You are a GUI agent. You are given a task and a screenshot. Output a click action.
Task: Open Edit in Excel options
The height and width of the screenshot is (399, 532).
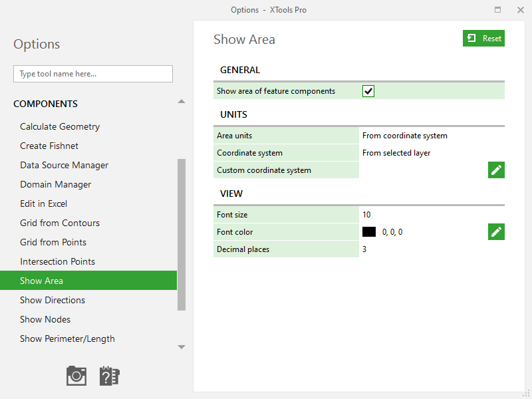point(43,203)
